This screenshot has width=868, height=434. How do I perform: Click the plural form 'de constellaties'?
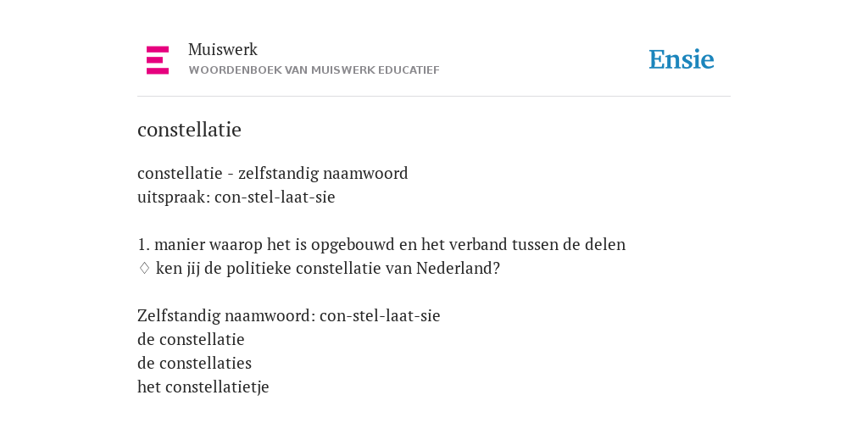(194, 363)
